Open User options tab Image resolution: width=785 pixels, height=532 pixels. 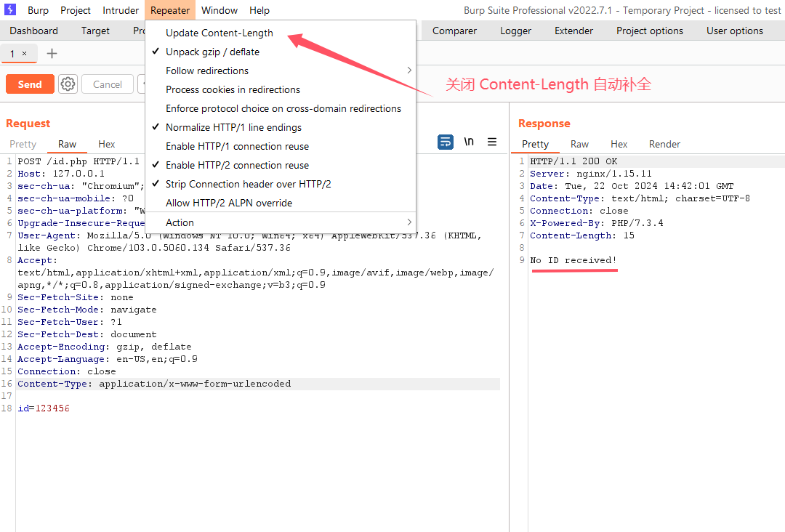pyautogui.click(x=735, y=31)
